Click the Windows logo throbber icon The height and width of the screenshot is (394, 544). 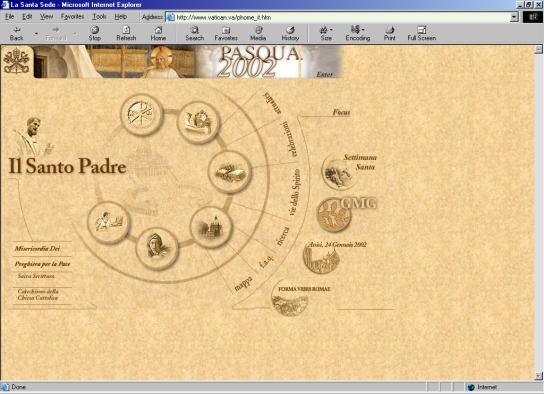pyautogui.click(x=533, y=17)
